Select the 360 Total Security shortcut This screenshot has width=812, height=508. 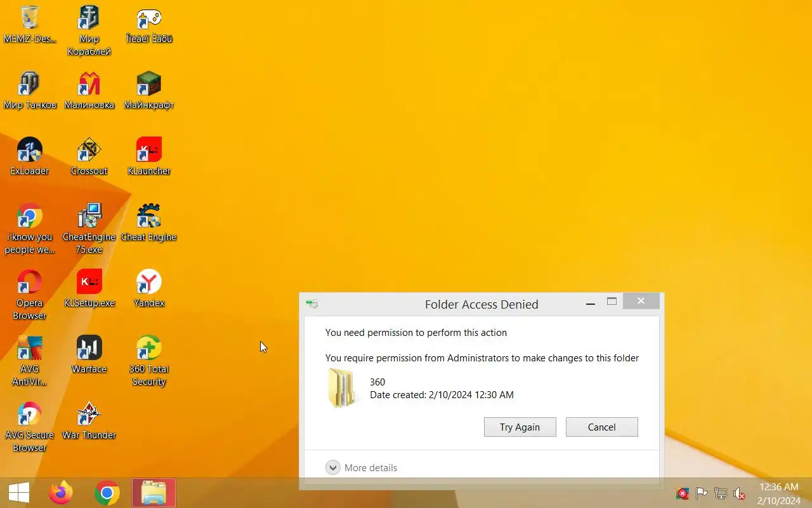tap(148, 361)
